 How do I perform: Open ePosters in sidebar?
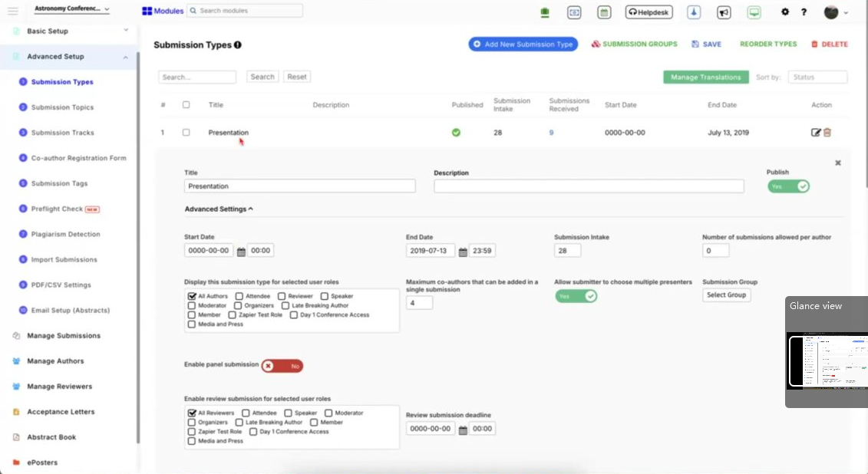(42, 462)
